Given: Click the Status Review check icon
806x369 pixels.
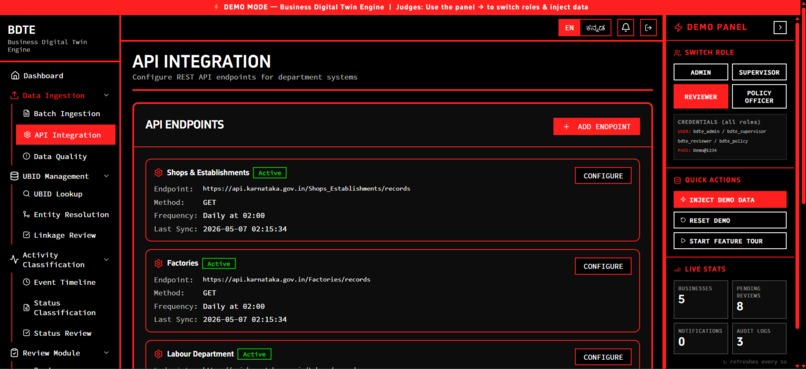Looking at the screenshot, I should click(x=27, y=333).
